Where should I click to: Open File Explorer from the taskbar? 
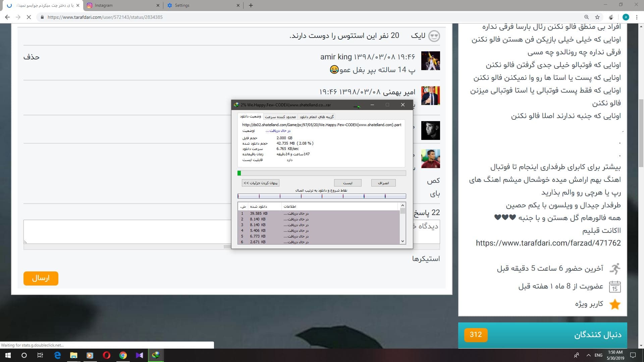pyautogui.click(x=74, y=355)
